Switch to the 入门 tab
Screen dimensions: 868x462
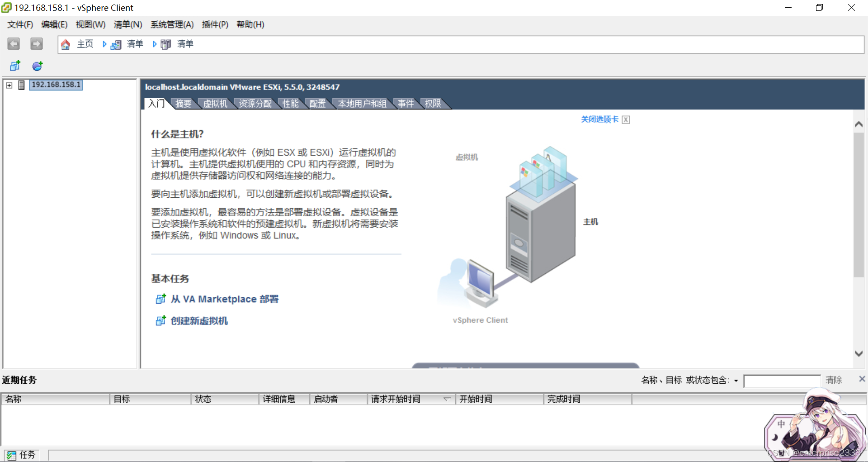pos(156,104)
